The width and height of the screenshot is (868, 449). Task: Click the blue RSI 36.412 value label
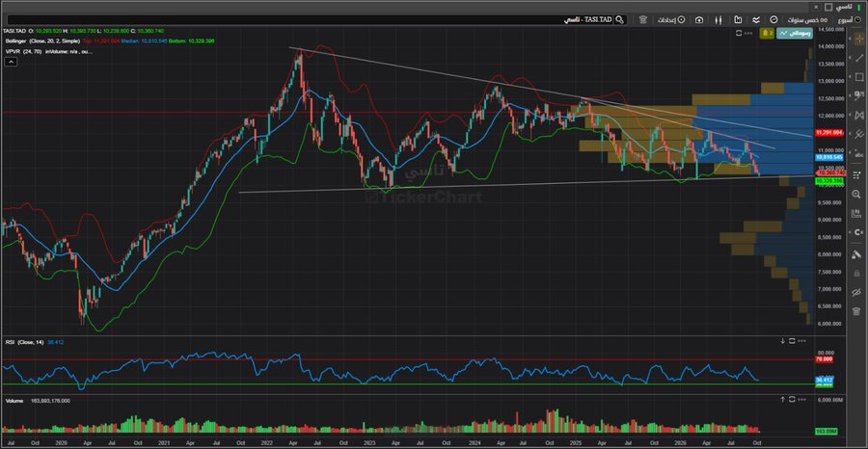(825, 380)
